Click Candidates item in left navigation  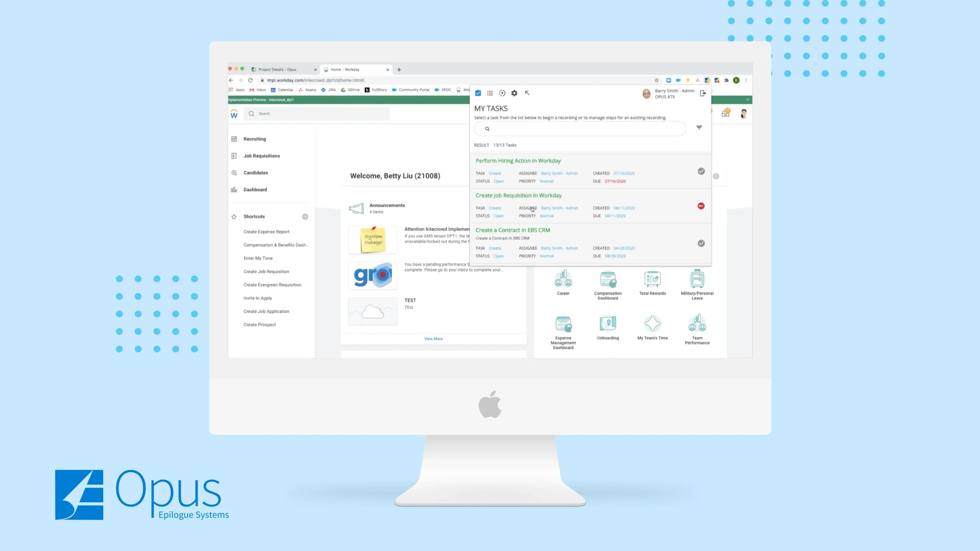coord(255,173)
